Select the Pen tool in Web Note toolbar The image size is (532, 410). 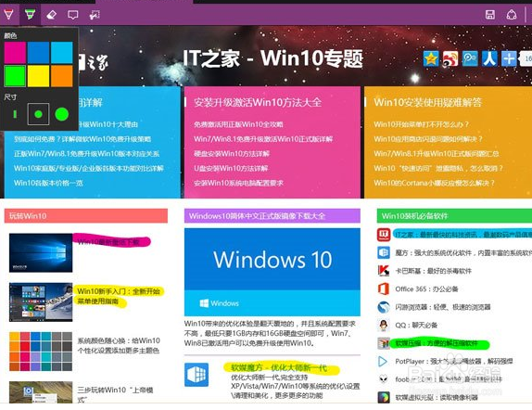coord(8,15)
